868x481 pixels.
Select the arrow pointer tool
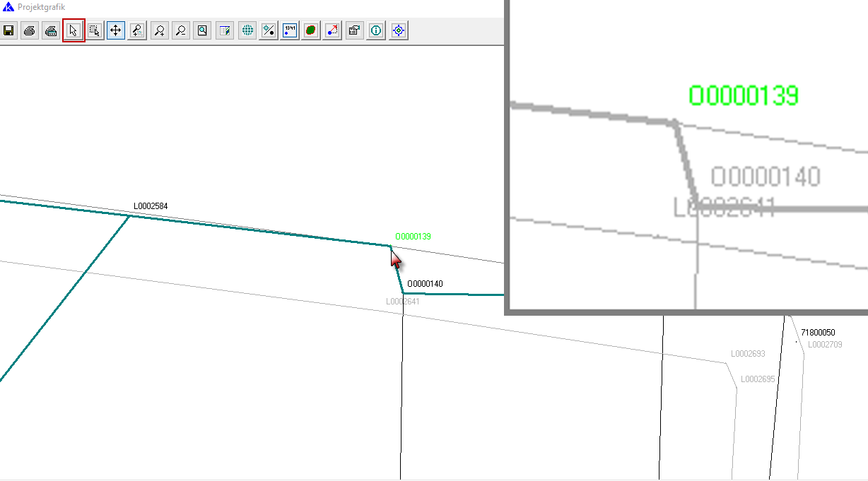click(x=74, y=31)
